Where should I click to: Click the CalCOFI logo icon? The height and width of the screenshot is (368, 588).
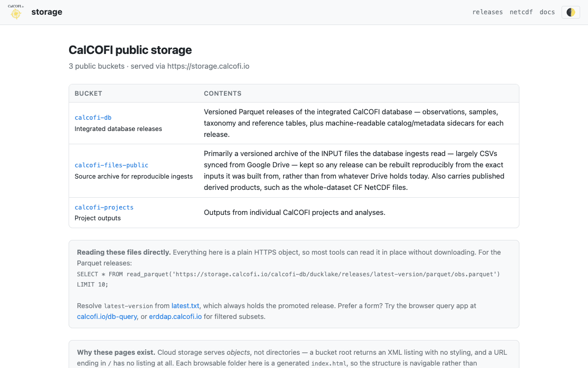(x=16, y=12)
